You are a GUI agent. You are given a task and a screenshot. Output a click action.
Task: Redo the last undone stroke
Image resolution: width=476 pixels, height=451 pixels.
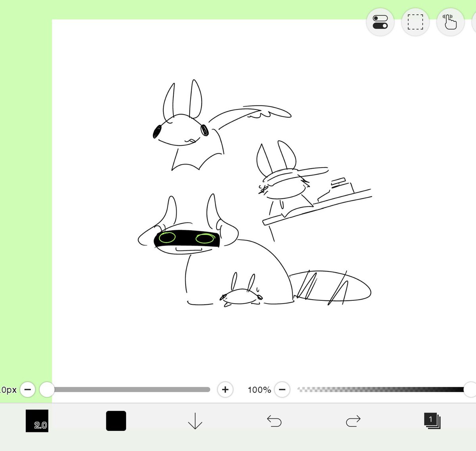point(353,421)
